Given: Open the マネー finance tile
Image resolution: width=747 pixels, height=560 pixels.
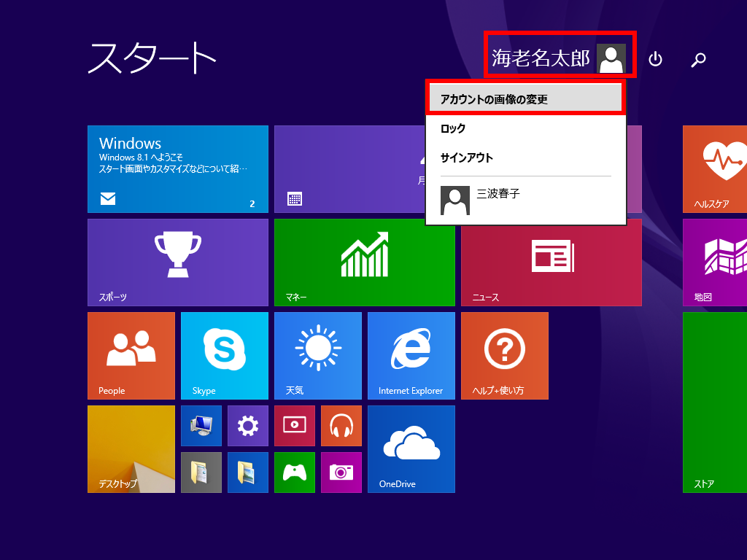Looking at the screenshot, I should click(365, 262).
